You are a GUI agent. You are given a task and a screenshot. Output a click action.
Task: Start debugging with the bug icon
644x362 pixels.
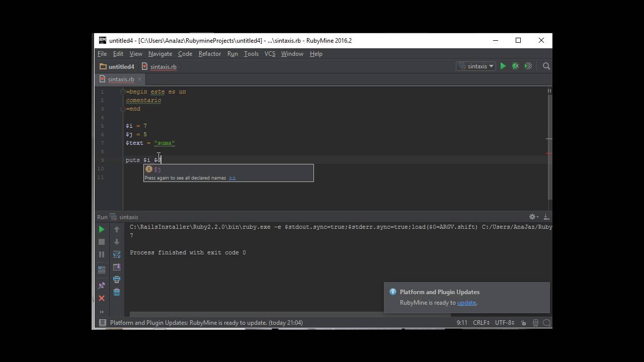(x=515, y=66)
